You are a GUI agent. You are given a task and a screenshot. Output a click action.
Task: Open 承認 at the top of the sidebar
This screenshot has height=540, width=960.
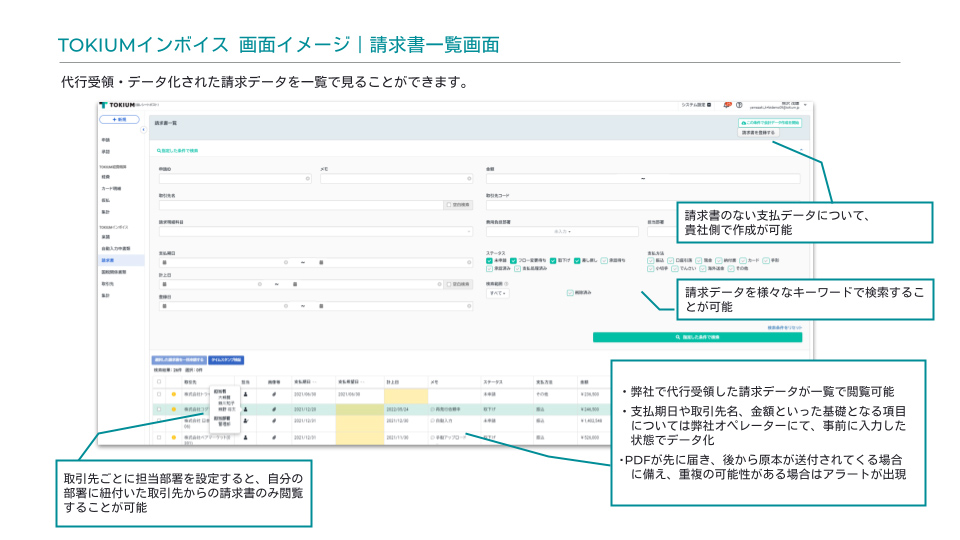(106, 152)
